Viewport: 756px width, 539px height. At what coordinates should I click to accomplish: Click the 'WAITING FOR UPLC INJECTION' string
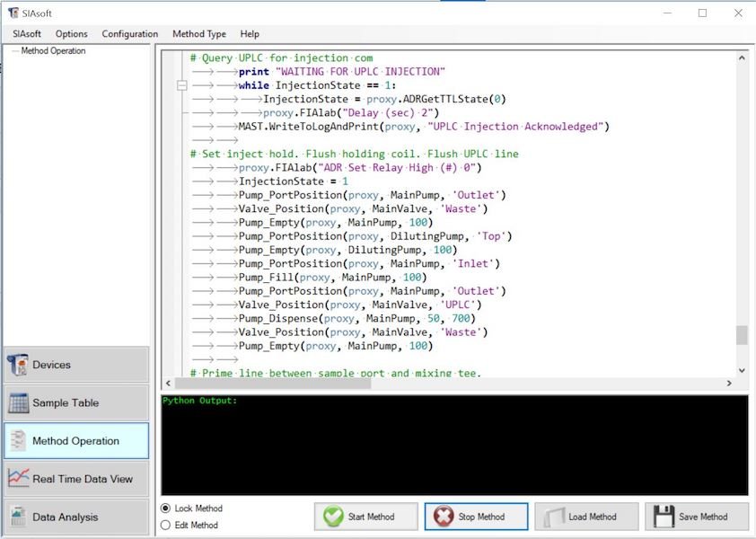[360, 72]
